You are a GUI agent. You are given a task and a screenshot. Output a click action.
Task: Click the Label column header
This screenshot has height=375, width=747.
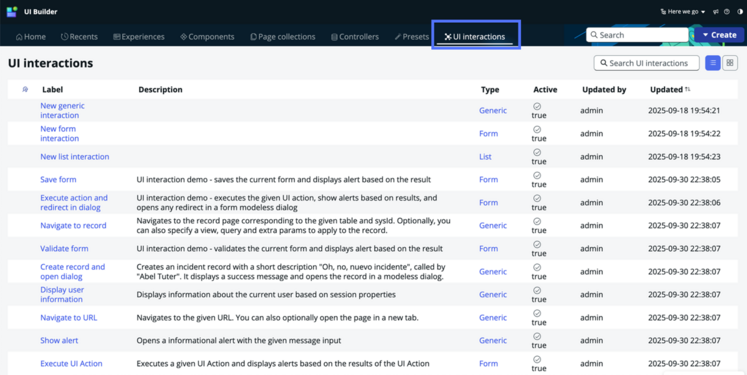pyautogui.click(x=52, y=90)
